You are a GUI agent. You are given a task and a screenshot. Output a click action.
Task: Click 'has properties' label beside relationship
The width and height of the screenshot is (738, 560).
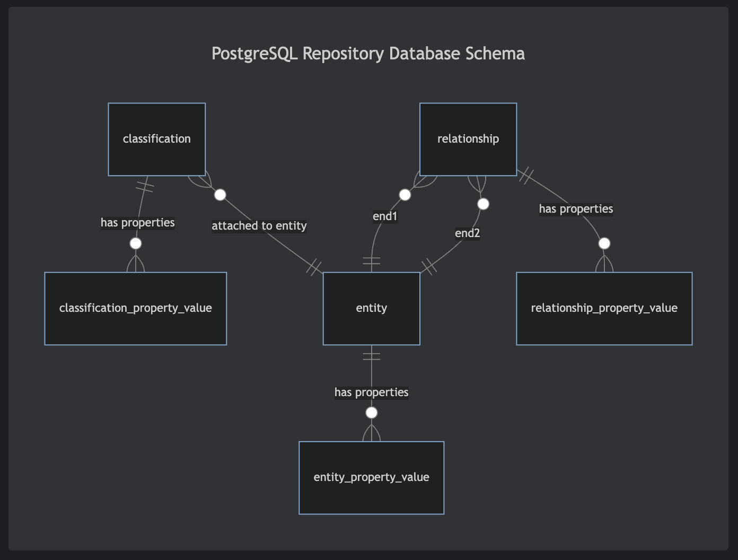click(576, 209)
